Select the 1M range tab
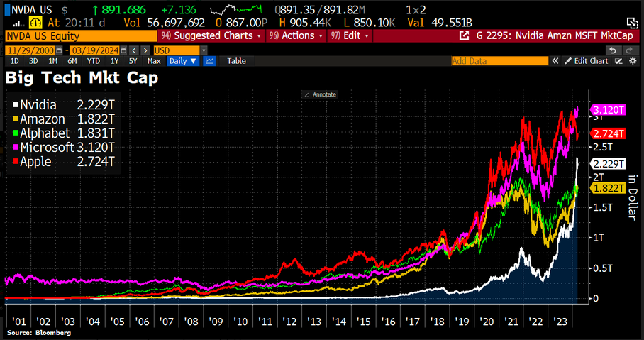The width and height of the screenshot is (644, 340). pyautogui.click(x=52, y=61)
